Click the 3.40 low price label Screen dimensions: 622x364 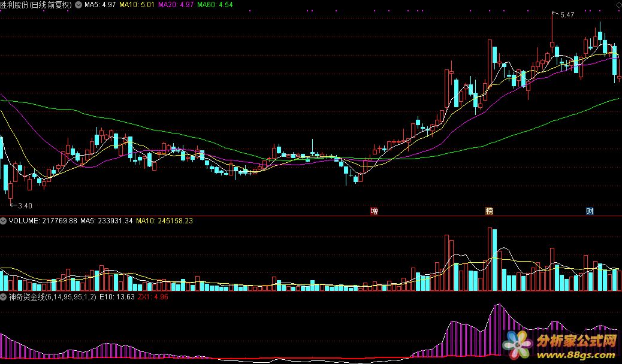click(x=25, y=206)
